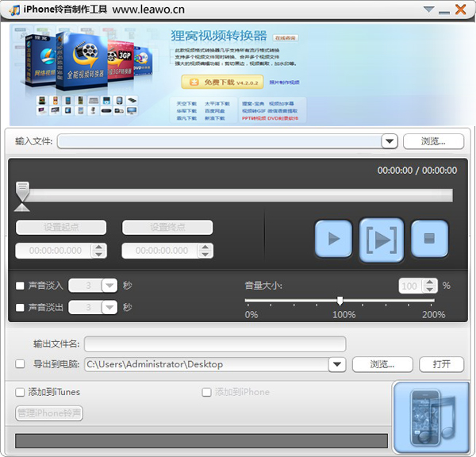Decrease end time with down spinner

click(x=205, y=254)
